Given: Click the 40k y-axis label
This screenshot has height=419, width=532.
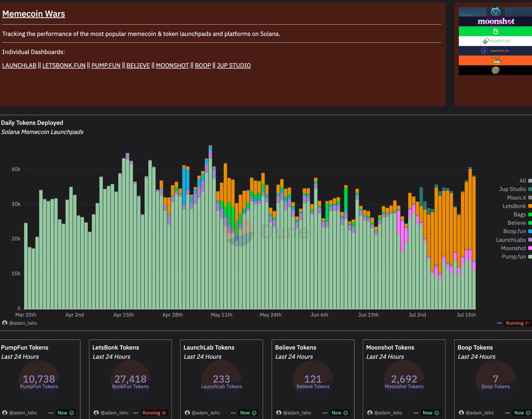Looking at the screenshot, I should coord(16,170).
